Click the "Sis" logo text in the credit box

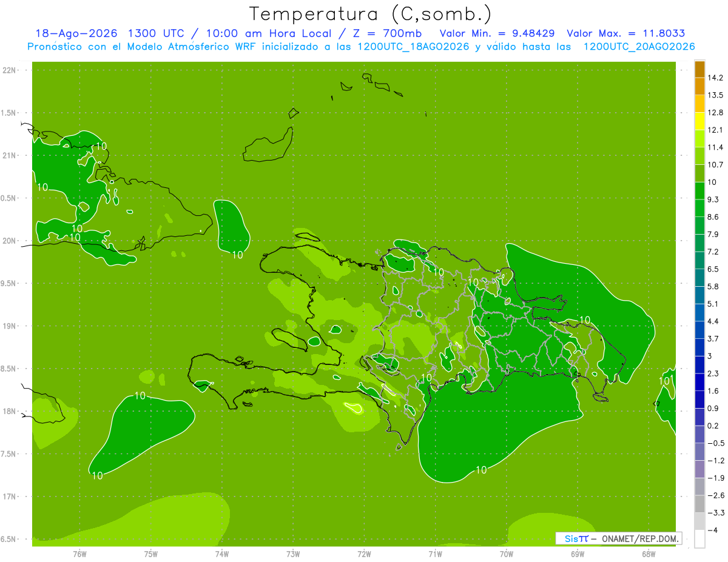pos(571,538)
